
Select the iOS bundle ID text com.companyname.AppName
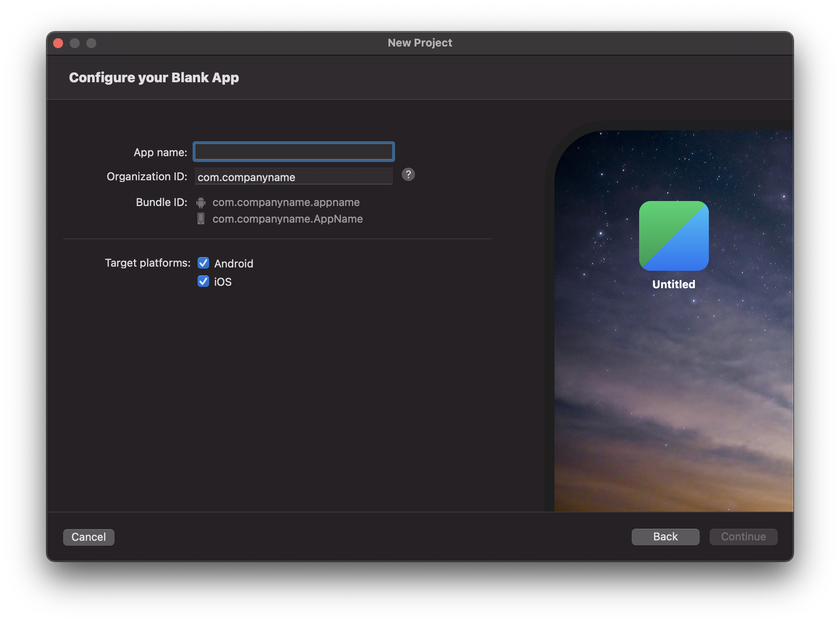pyautogui.click(x=288, y=219)
